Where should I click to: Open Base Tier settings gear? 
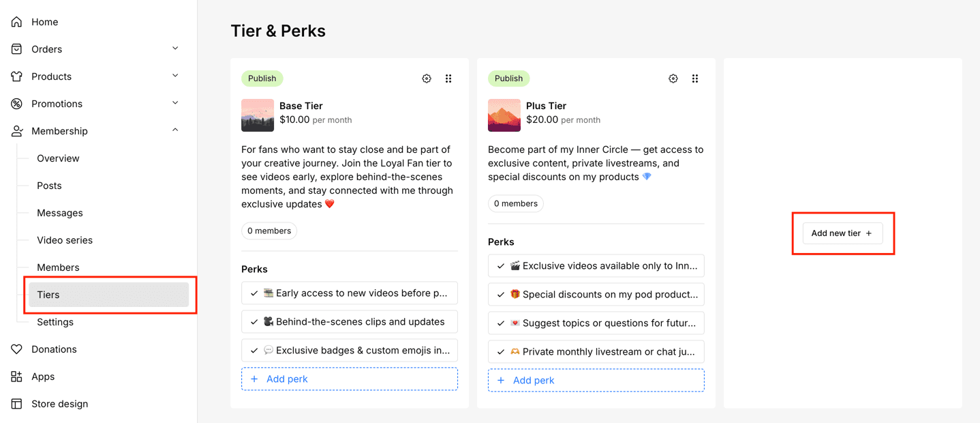pos(427,78)
